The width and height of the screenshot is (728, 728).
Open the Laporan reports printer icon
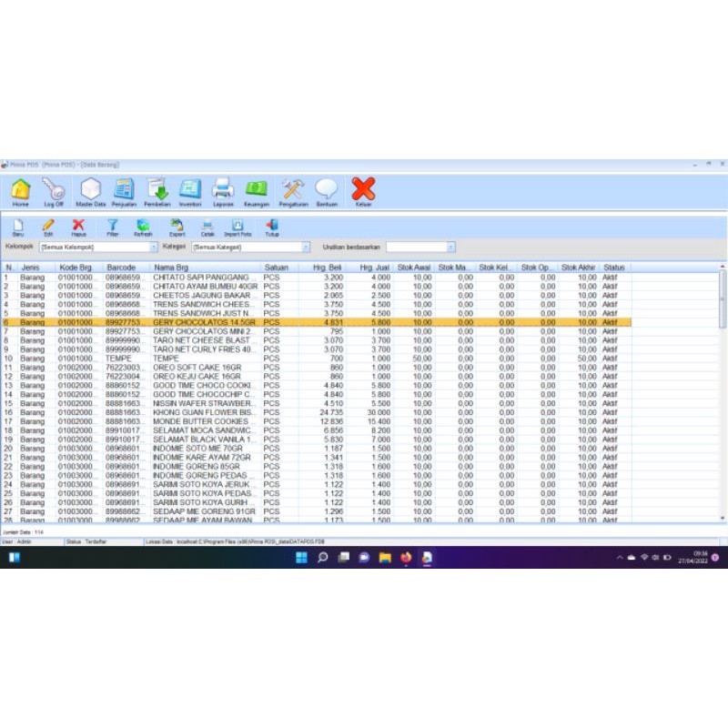[223, 192]
